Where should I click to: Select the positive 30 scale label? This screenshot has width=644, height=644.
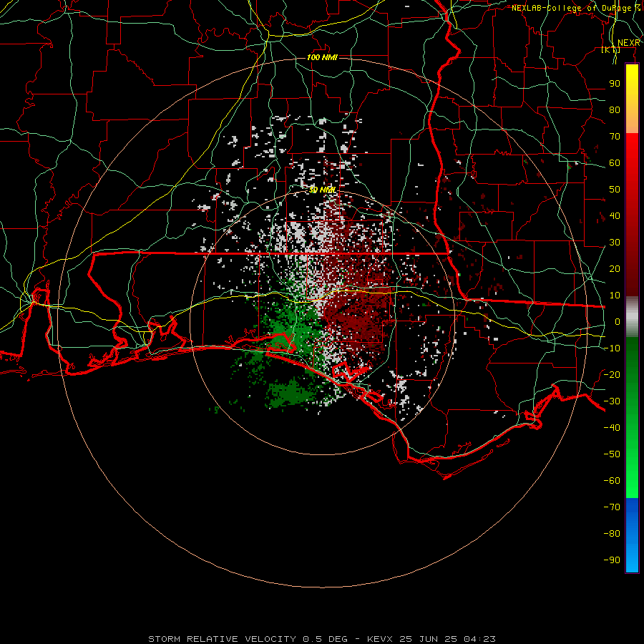pos(615,243)
